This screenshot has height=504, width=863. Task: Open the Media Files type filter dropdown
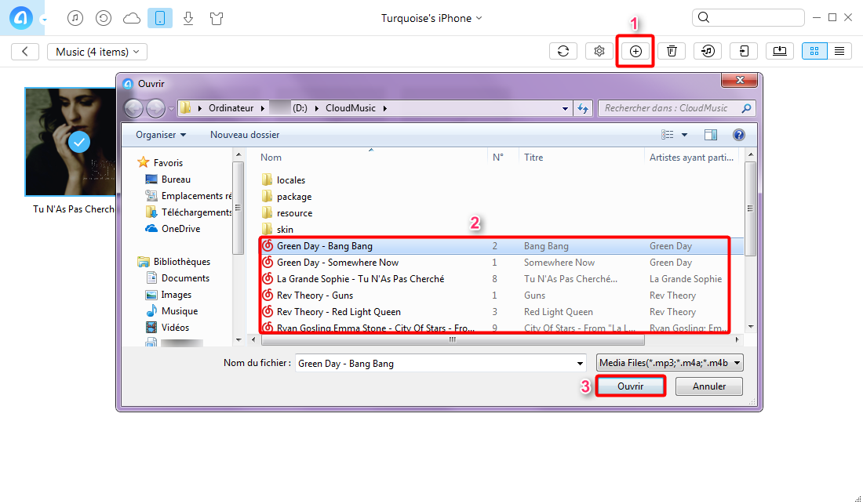(x=670, y=363)
